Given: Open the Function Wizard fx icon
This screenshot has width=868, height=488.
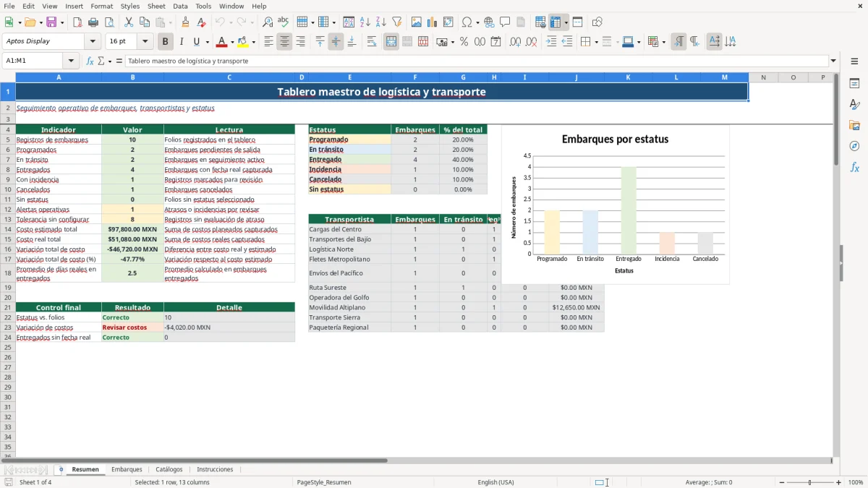Looking at the screenshot, I should [90, 61].
